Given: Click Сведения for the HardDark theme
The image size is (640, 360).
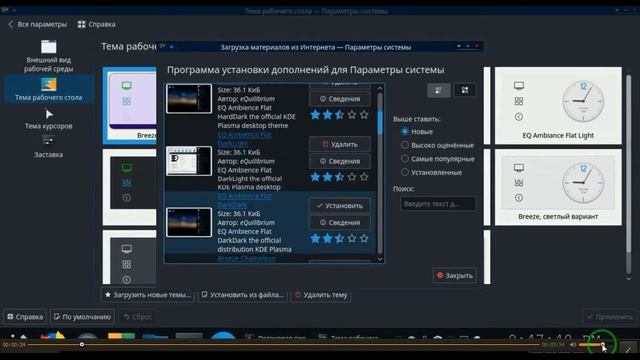Looking at the screenshot, I should click(340, 99).
